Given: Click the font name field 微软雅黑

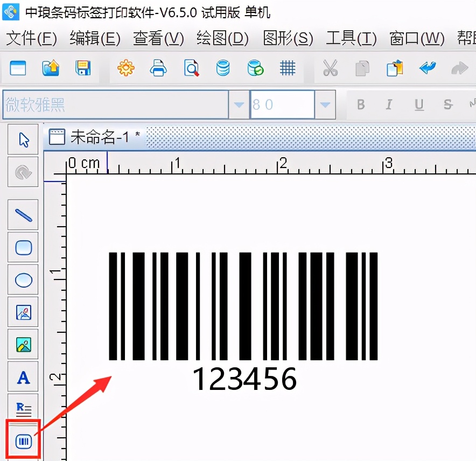Looking at the screenshot, I should (x=116, y=104).
